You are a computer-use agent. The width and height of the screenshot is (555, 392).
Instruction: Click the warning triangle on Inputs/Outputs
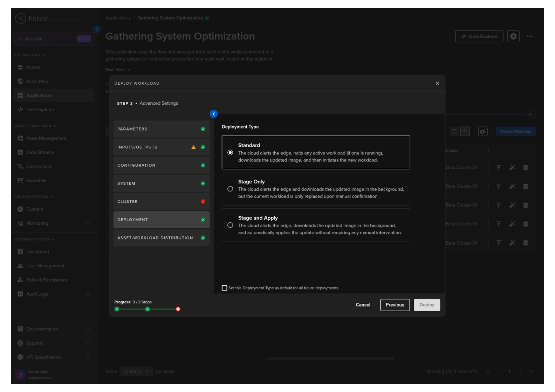pos(193,147)
